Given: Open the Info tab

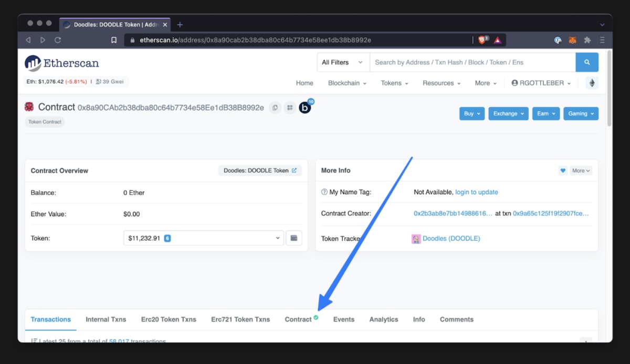Looking at the screenshot, I should 419,319.
